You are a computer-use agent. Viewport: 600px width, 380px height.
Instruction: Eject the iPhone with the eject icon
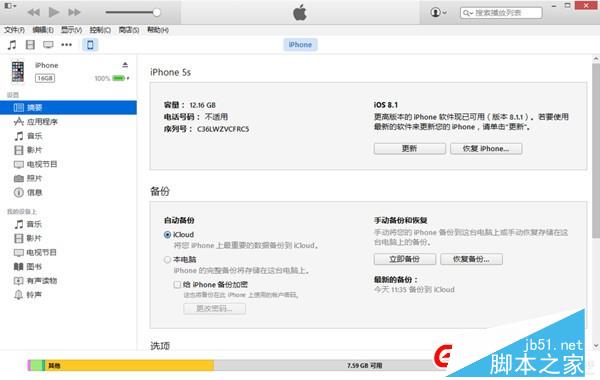point(125,65)
